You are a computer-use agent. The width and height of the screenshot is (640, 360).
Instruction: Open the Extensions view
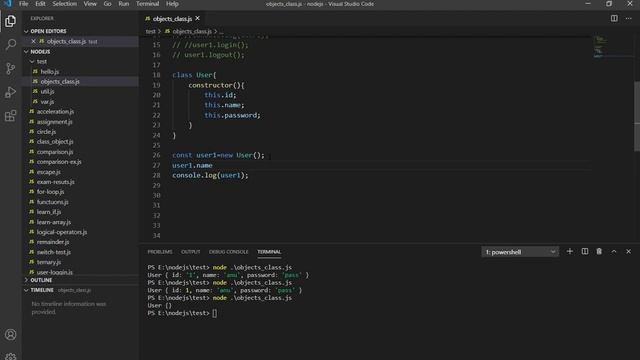point(11,116)
